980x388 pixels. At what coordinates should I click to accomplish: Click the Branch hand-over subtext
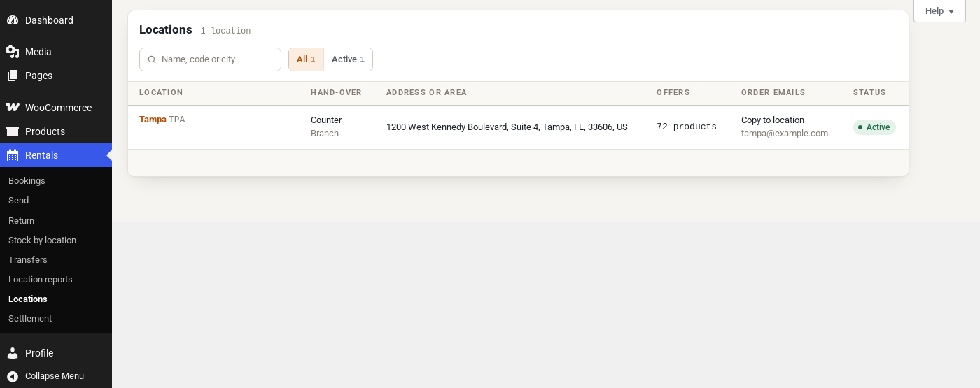[x=325, y=134]
